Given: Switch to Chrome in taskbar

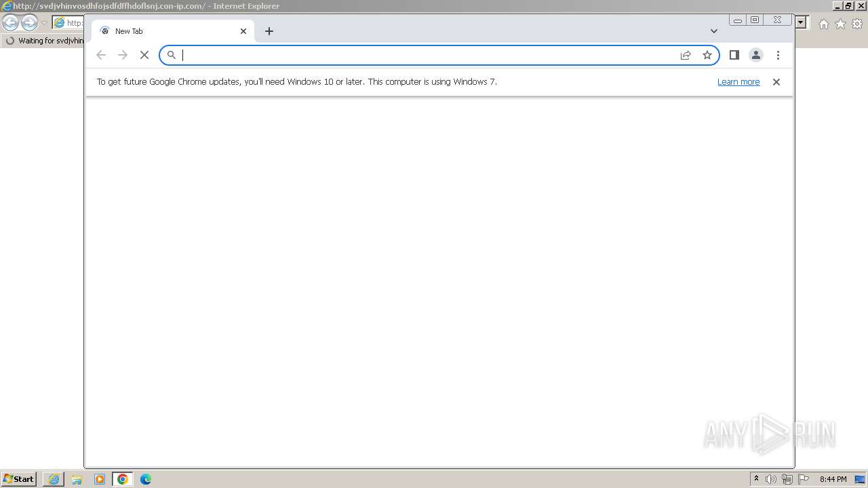Looking at the screenshot, I should tap(123, 479).
